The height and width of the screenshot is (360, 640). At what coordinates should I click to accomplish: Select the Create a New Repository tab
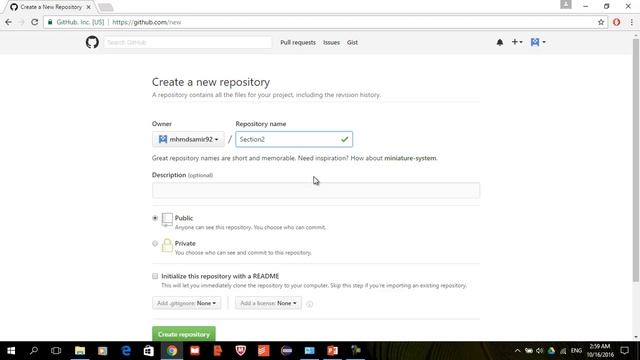(51, 7)
